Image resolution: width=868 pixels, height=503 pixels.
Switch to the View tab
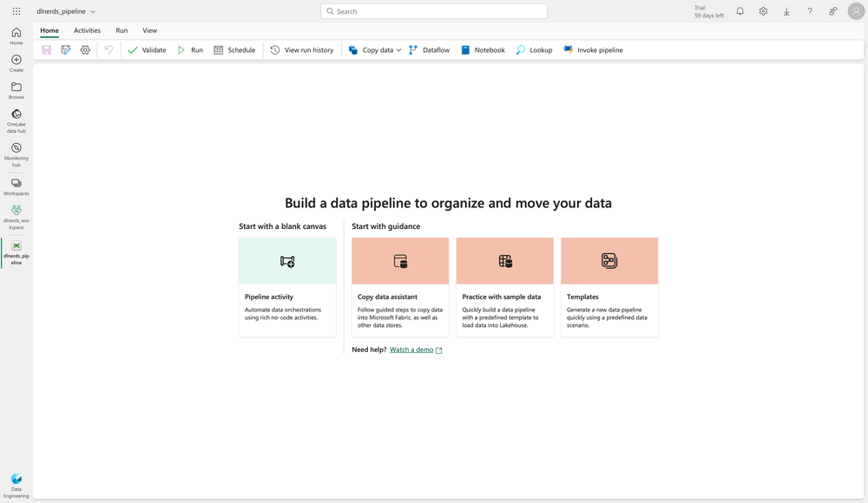[x=149, y=29]
